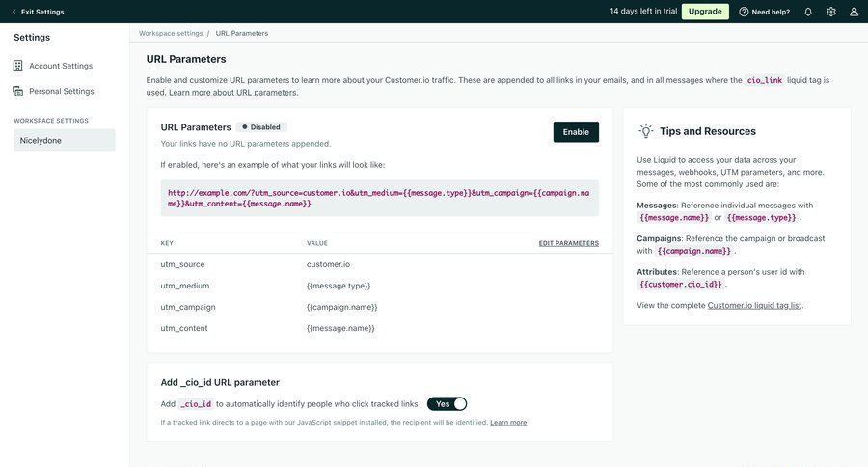Click URL Parameters breadcrumb
This screenshot has height=467, width=868.
tap(242, 33)
